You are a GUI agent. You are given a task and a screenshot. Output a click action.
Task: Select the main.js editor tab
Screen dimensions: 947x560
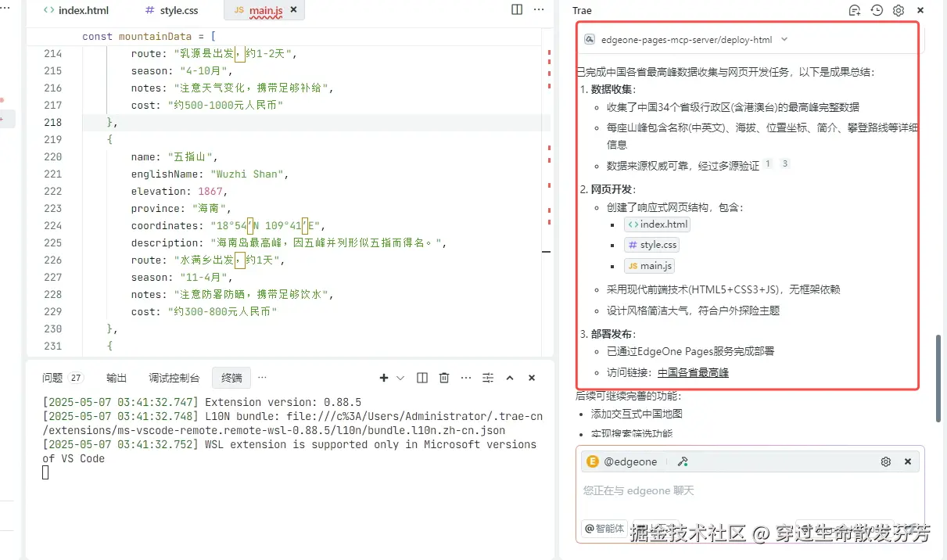(x=264, y=10)
